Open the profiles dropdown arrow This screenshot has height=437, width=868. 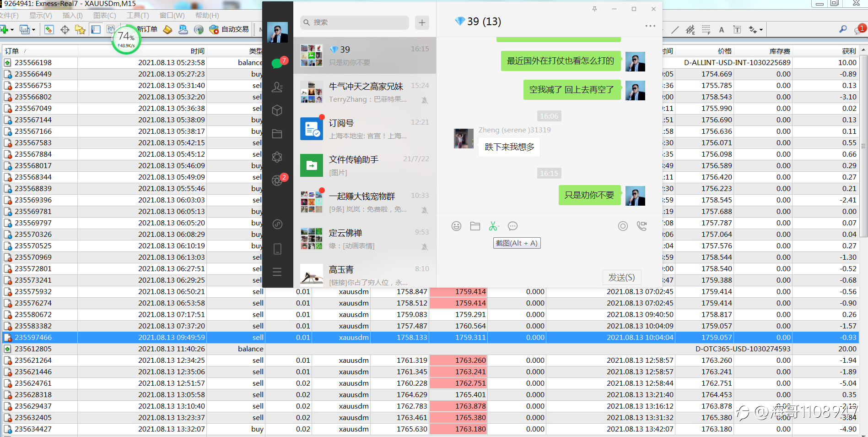tap(33, 30)
